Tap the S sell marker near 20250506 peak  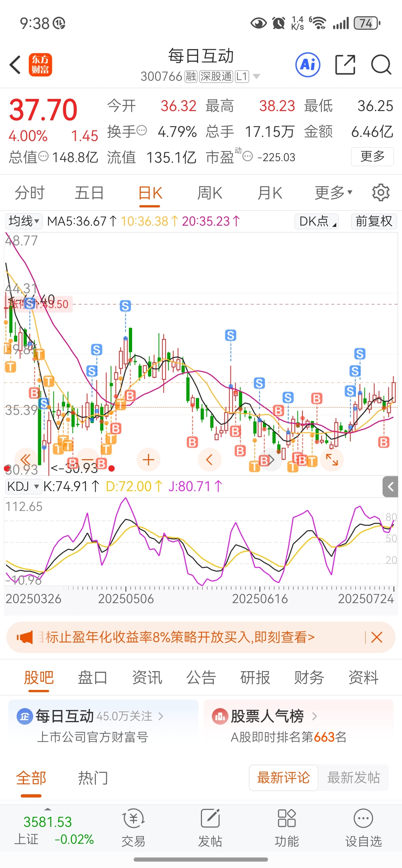click(125, 306)
